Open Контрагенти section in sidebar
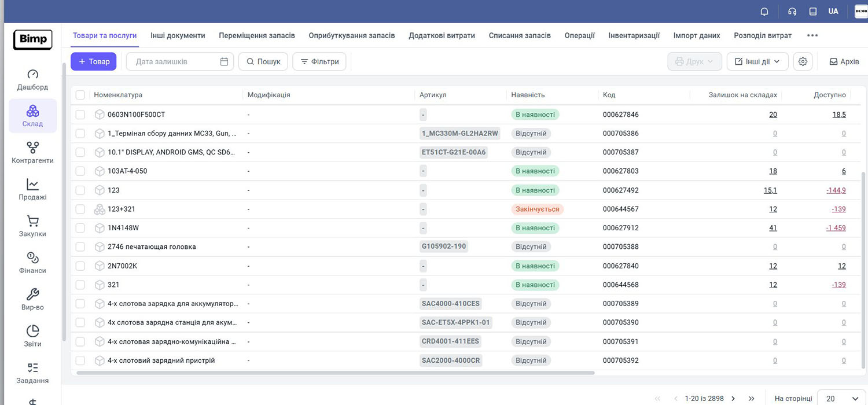 (x=32, y=153)
